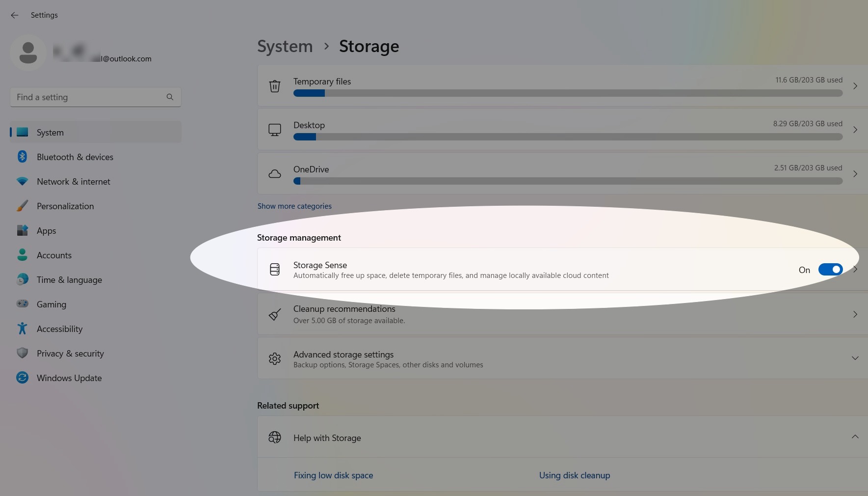Select System in the breadcrumb path
The width and height of the screenshot is (868, 496).
[285, 46]
